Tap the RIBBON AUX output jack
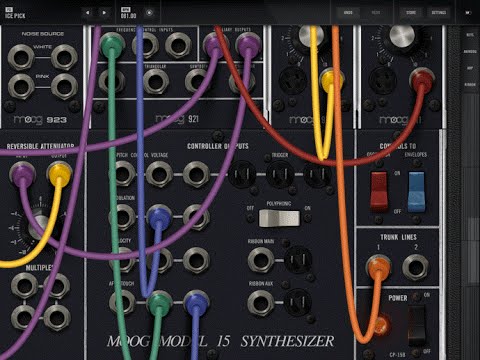This screenshot has height=360, width=480. click(x=261, y=303)
